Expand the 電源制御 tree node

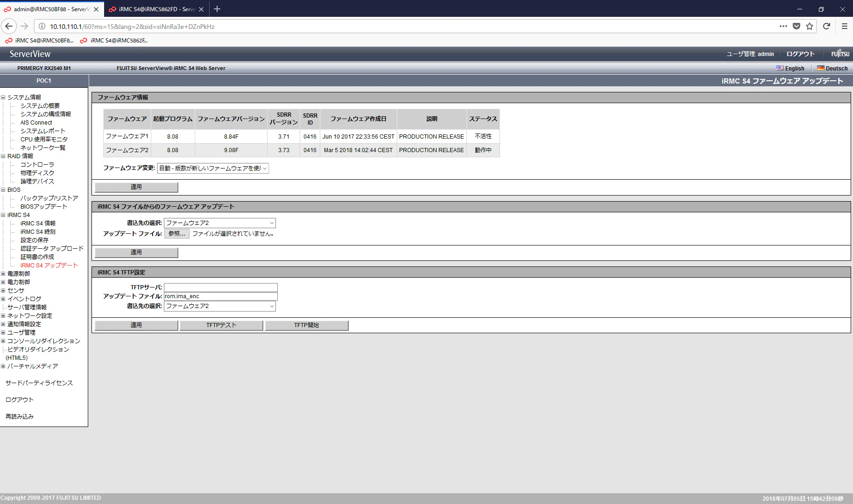click(3, 274)
